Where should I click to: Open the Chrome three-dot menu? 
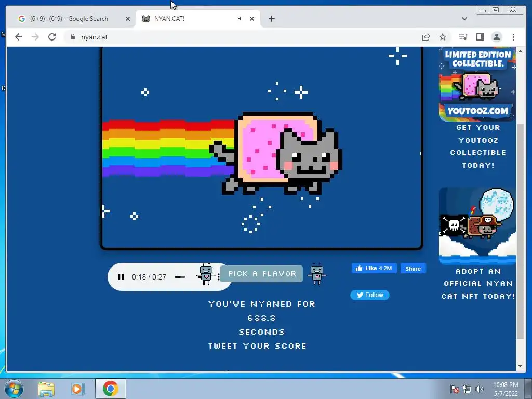tap(514, 37)
